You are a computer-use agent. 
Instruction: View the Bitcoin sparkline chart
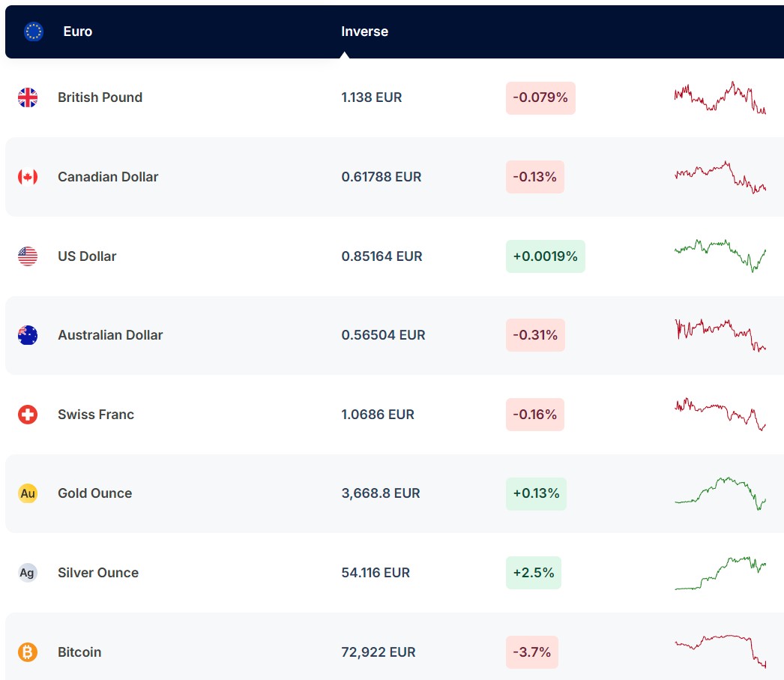[x=720, y=650]
